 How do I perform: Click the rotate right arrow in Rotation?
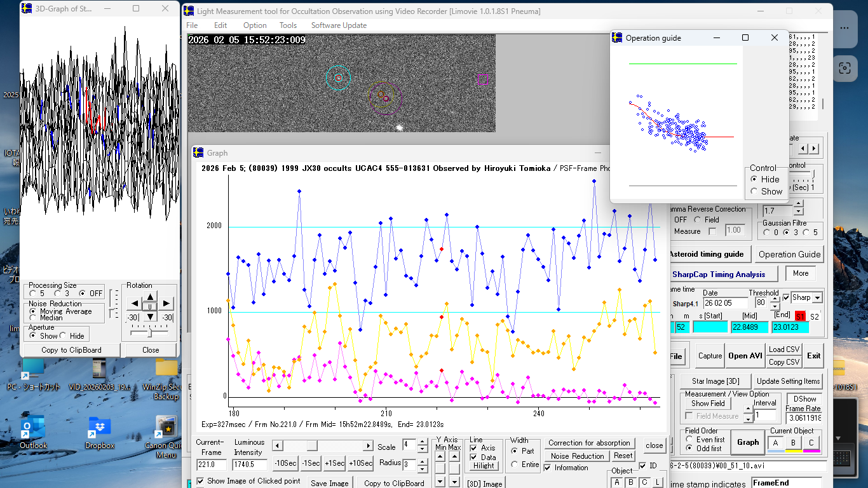tap(166, 304)
